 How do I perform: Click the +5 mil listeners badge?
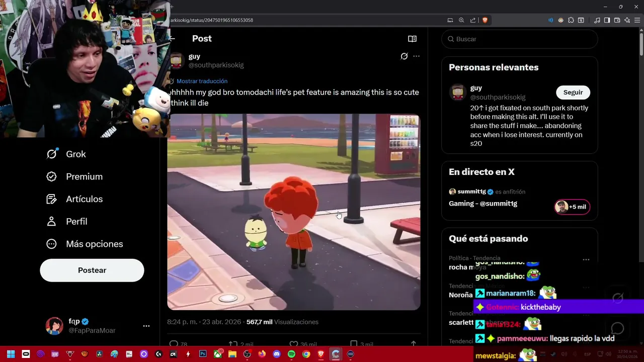[x=573, y=207]
